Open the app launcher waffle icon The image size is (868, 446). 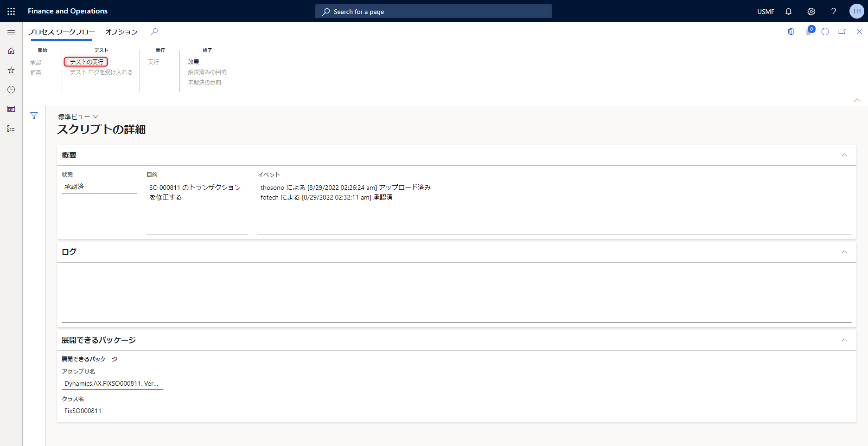click(x=11, y=11)
